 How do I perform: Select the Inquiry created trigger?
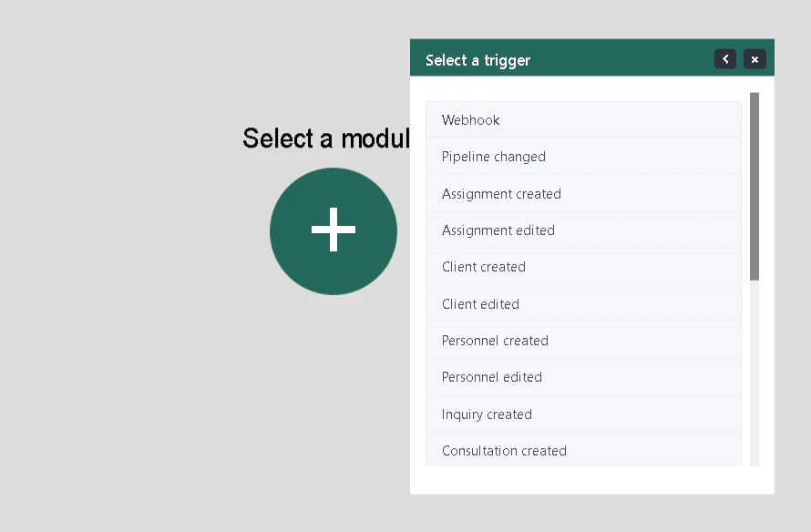[x=583, y=414]
